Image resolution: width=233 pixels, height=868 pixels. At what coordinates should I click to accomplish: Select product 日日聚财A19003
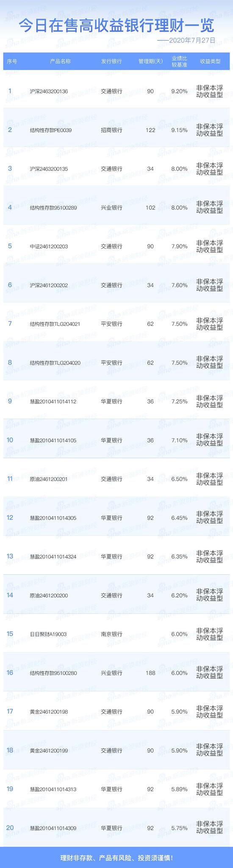48,634
